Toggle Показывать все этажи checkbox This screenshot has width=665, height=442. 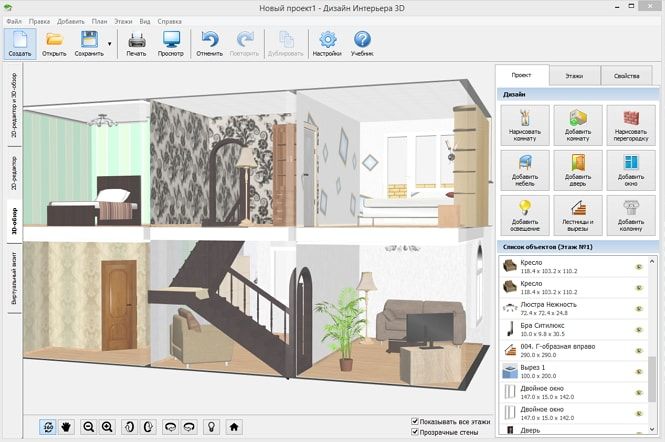pyautogui.click(x=415, y=422)
